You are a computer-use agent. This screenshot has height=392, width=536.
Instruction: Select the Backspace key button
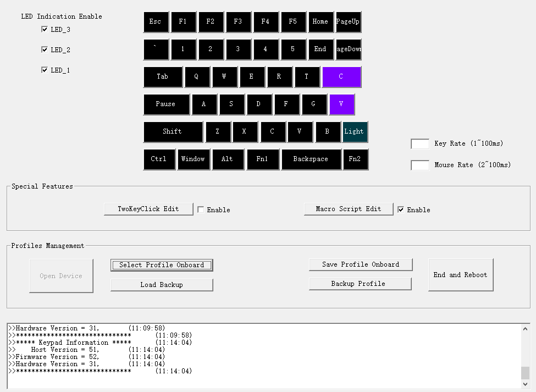311,159
